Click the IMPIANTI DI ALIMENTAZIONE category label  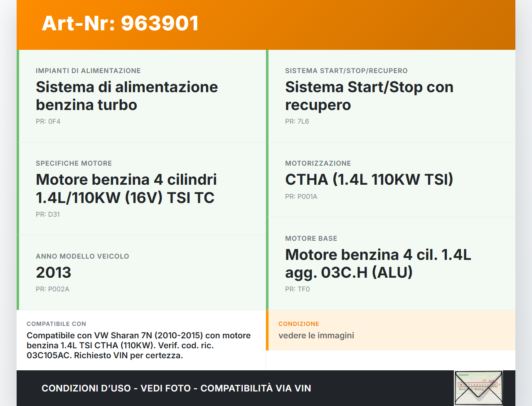coord(88,71)
